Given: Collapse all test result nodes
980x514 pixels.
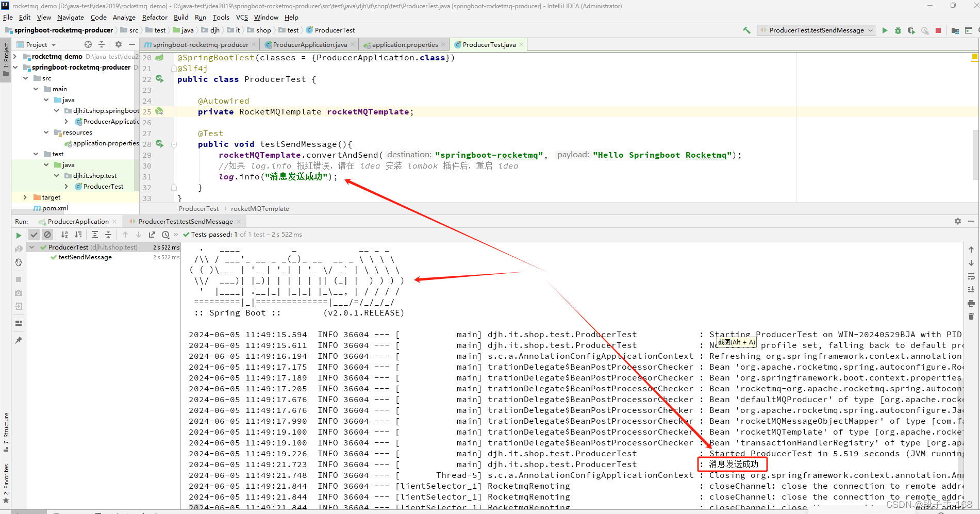Looking at the screenshot, I should [108, 235].
